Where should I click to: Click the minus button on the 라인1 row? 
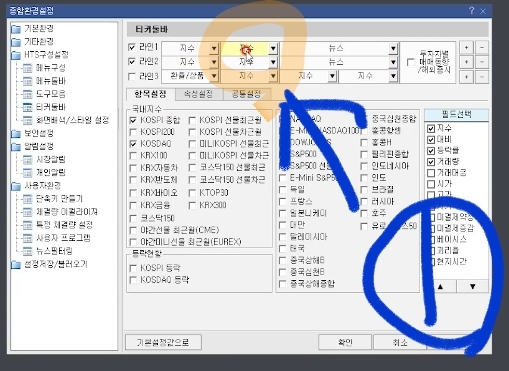click(x=482, y=48)
